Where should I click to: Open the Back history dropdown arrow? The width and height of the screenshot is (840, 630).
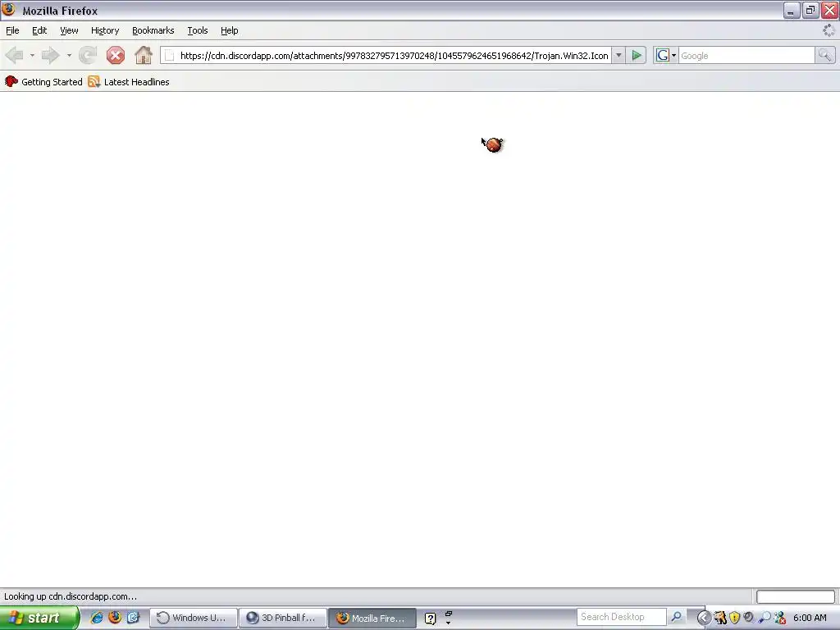tap(32, 55)
